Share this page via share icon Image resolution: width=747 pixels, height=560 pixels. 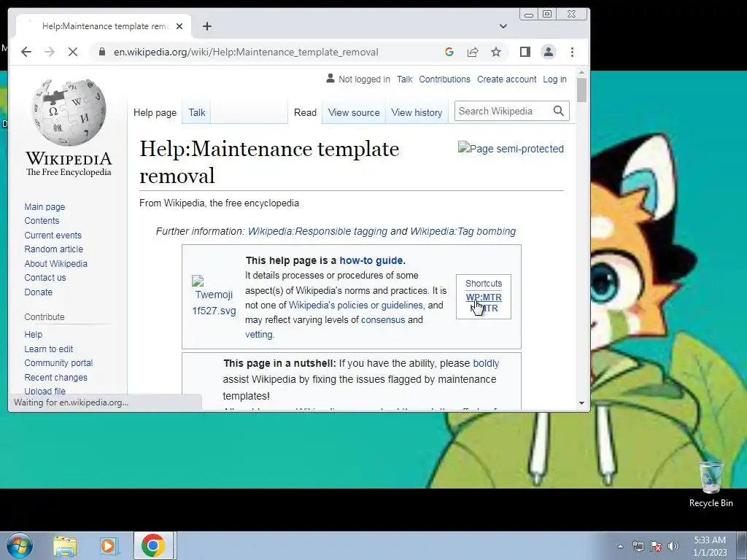[x=473, y=52]
